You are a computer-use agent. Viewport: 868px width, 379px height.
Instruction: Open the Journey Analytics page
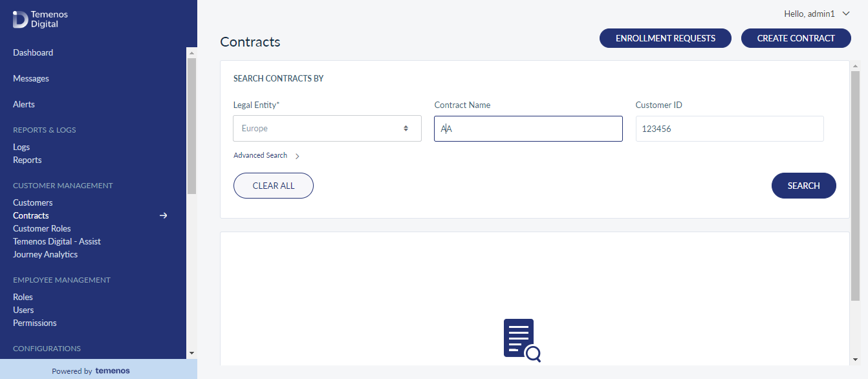tap(45, 254)
